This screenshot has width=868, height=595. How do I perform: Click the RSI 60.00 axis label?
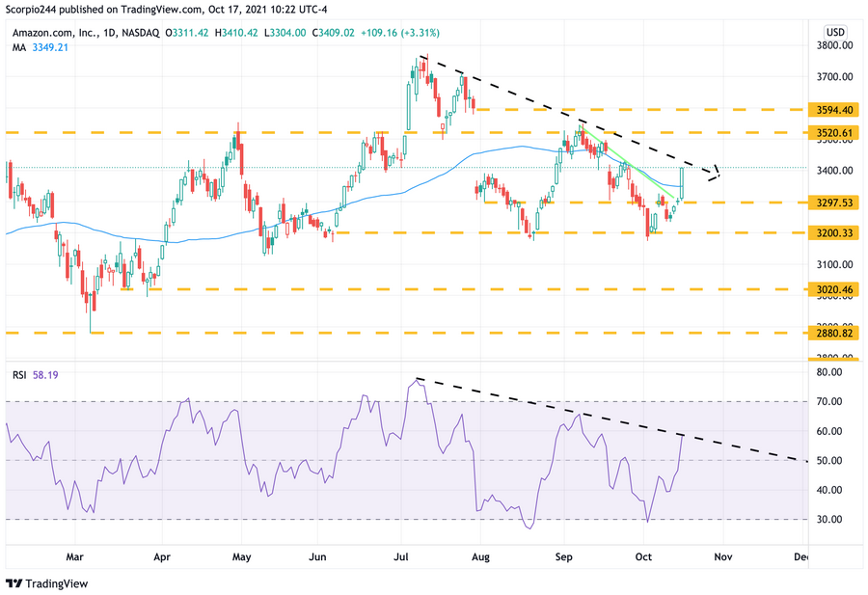pos(829,432)
